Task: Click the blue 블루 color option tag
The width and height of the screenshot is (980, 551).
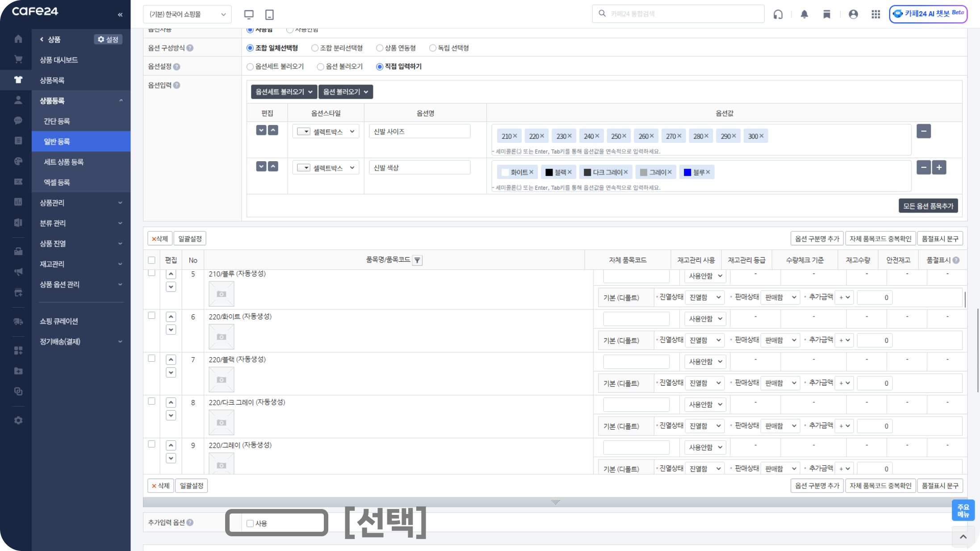Action: pos(696,172)
